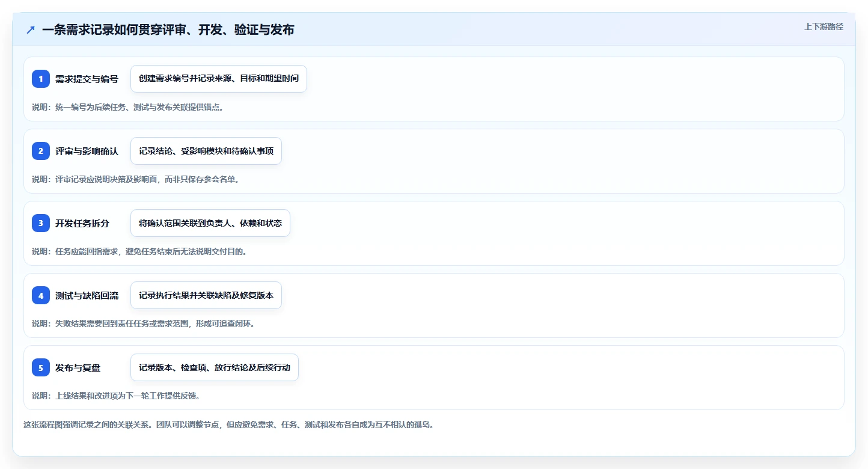The image size is (868, 469).
Task: Click the 开发任务拆分 step label
Action: point(82,223)
